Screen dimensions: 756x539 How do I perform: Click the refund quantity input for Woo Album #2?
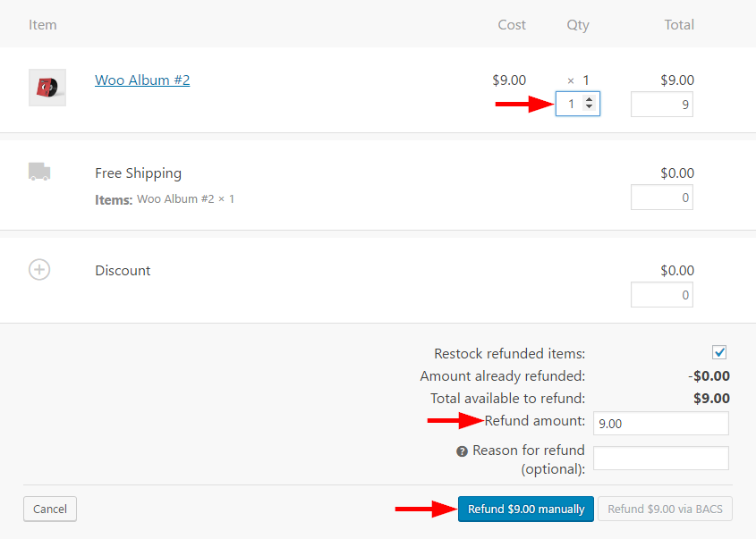point(570,105)
